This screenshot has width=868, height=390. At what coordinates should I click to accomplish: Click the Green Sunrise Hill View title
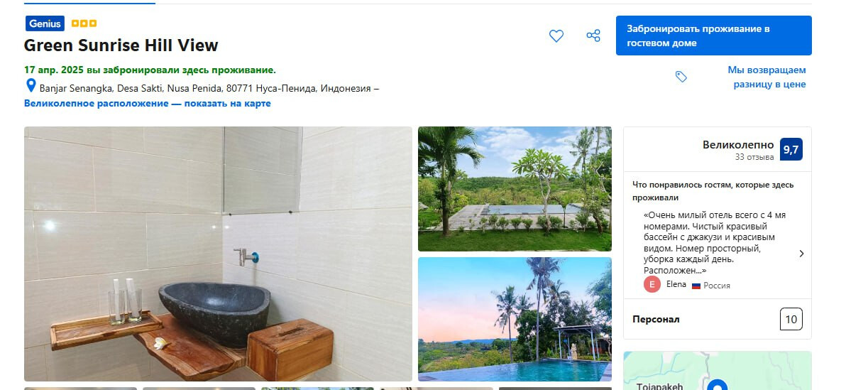click(121, 45)
